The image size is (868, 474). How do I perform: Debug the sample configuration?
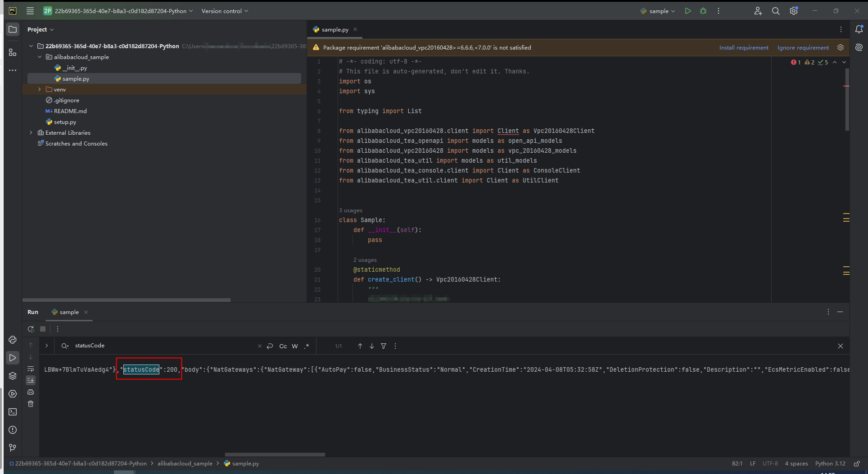tap(703, 11)
